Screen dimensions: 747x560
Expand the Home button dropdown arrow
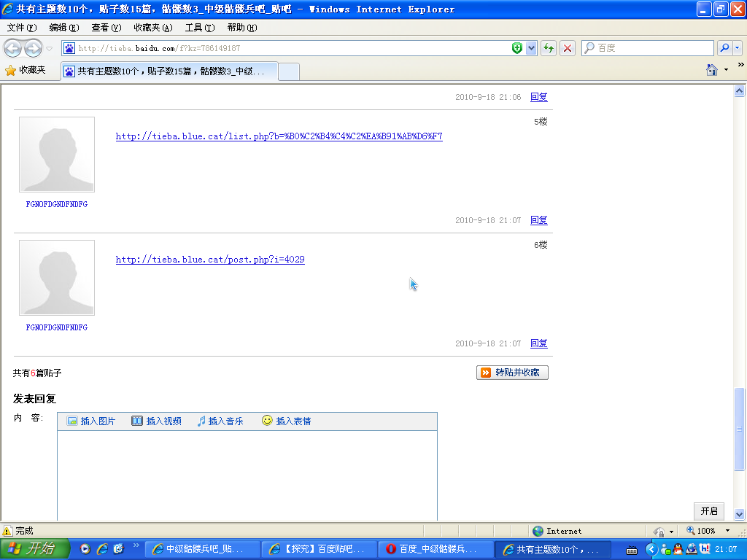[x=726, y=70]
